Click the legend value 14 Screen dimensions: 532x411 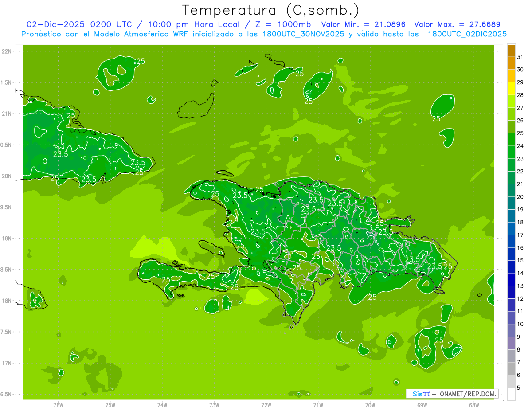tap(520, 273)
